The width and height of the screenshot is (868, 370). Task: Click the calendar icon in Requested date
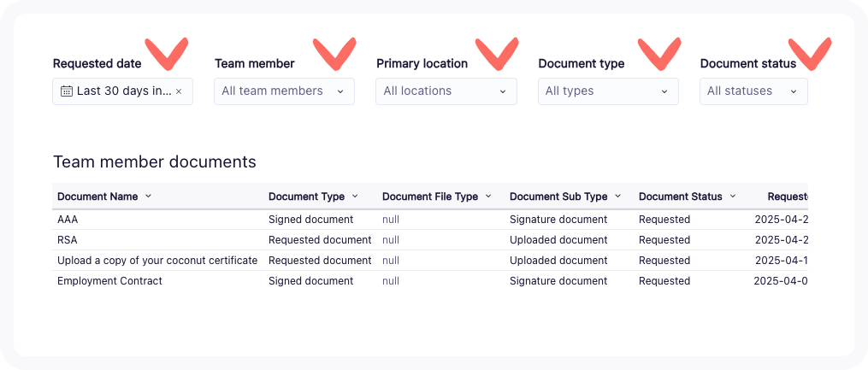pyautogui.click(x=67, y=91)
